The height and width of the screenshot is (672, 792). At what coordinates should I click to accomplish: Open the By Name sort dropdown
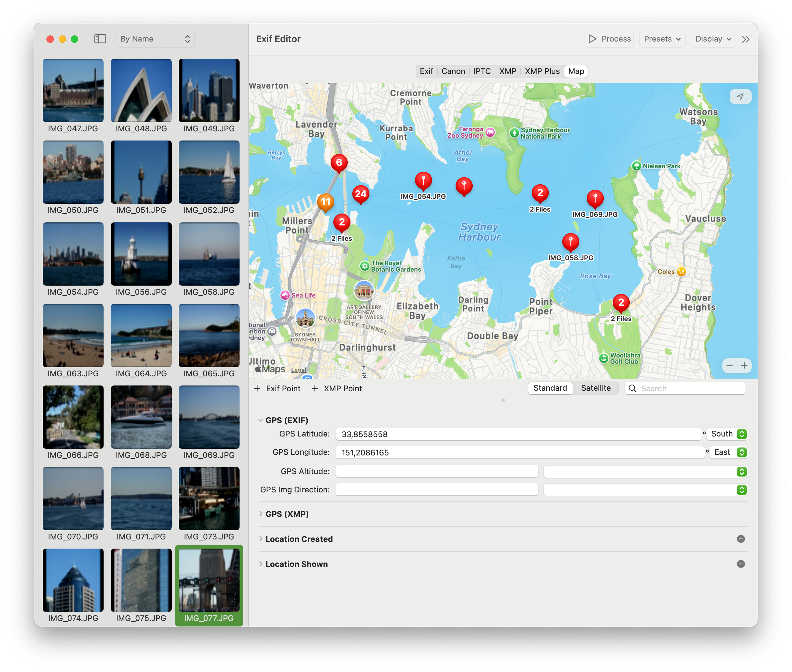click(x=155, y=39)
